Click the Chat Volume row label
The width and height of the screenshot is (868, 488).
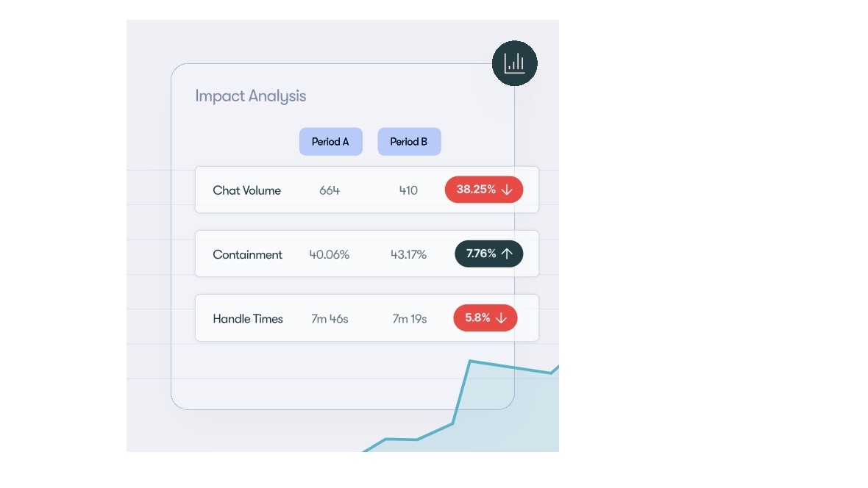[246, 190]
